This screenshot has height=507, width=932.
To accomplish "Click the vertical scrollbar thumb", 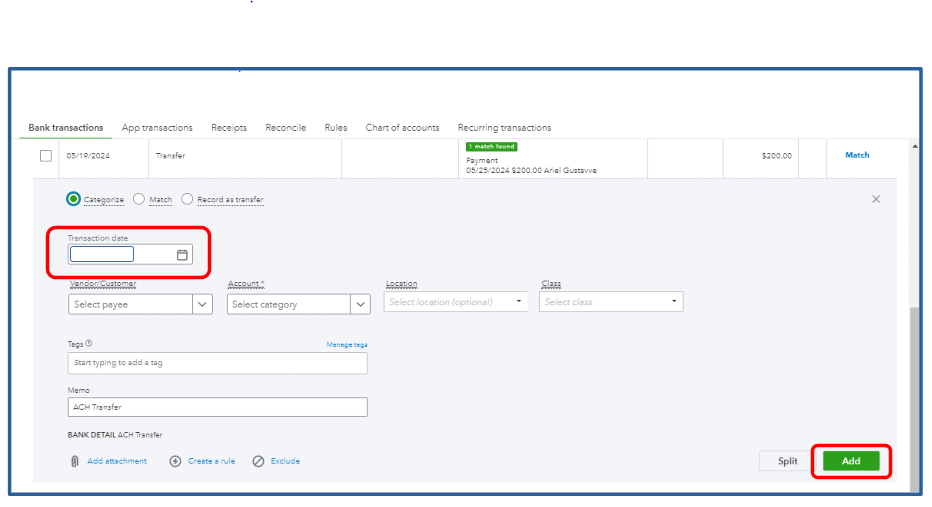I will click(x=914, y=399).
